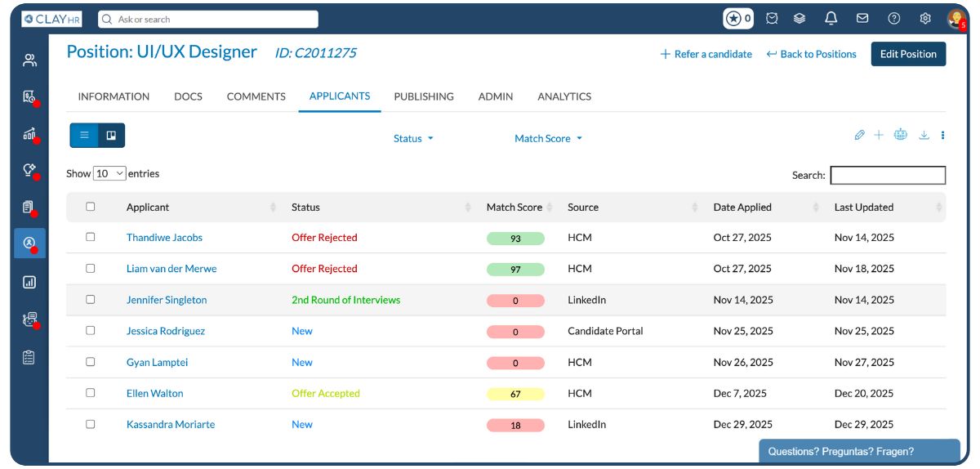This screenshot has height=469, width=980.
Task: Check the box for Jennifer Singleton
Action: pos(91,299)
